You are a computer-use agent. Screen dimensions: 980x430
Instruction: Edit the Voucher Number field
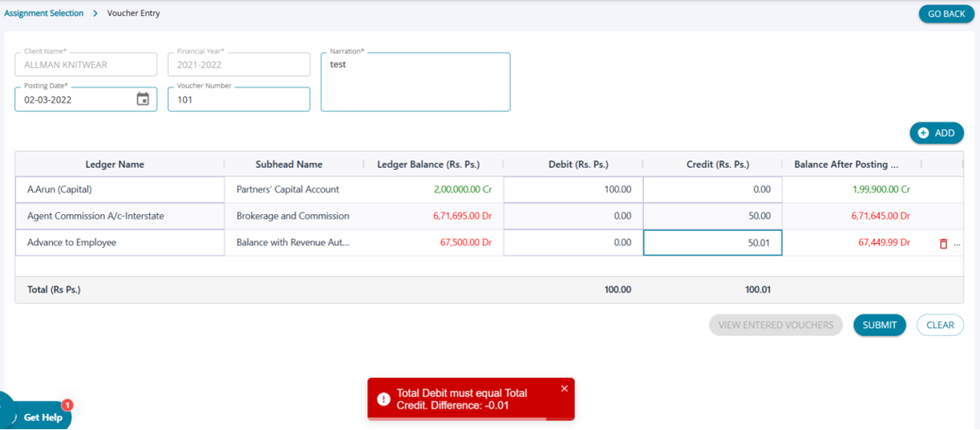tap(239, 99)
